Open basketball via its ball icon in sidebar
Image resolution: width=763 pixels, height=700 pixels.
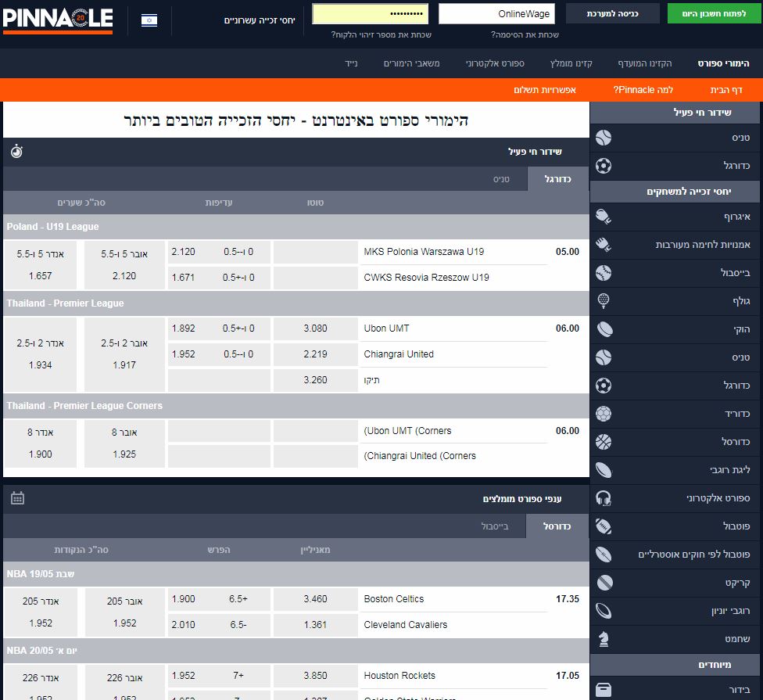click(603, 442)
